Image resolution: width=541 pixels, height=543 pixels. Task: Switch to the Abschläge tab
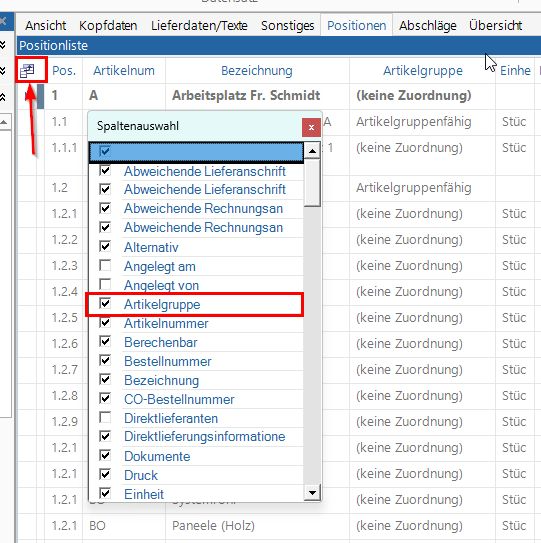coord(427,26)
